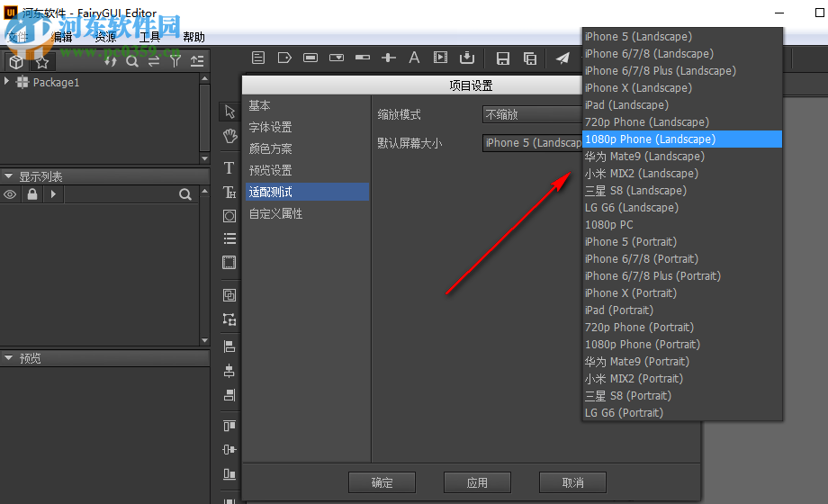
Task: Click the new combo box icon
Action: pyautogui.click(x=337, y=58)
